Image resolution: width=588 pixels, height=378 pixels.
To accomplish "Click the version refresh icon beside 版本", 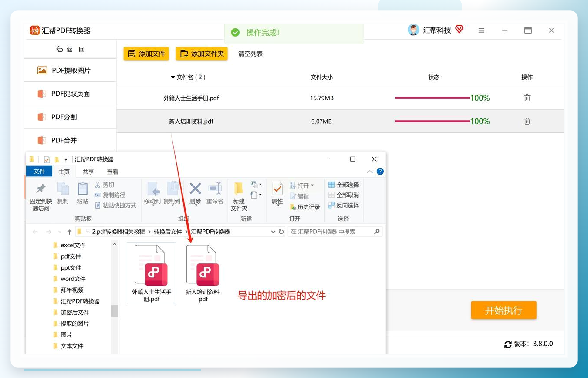I will [x=508, y=344].
